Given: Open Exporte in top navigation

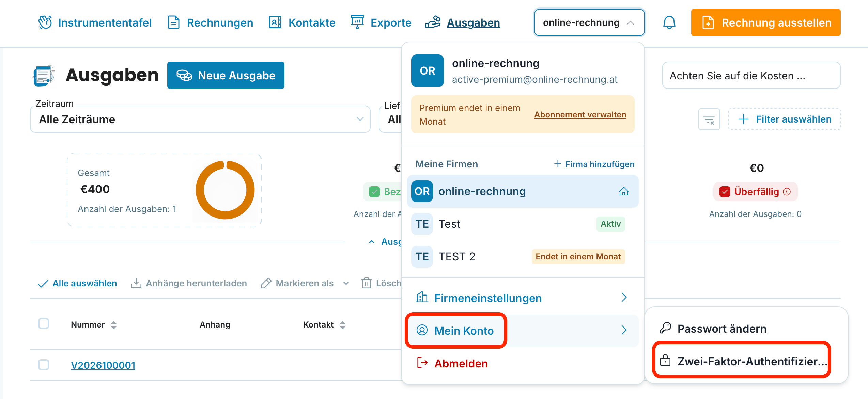Looking at the screenshot, I should pyautogui.click(x=381, y=22).
